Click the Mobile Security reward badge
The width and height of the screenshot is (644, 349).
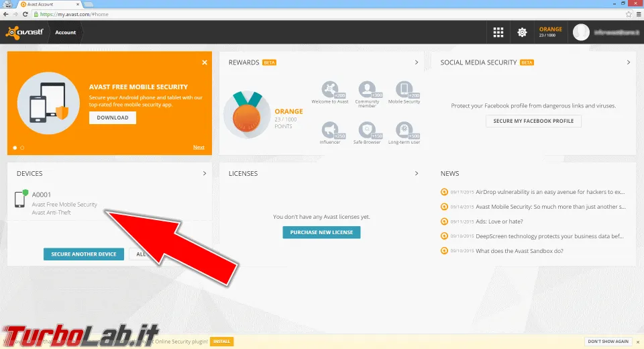point(404,93)
